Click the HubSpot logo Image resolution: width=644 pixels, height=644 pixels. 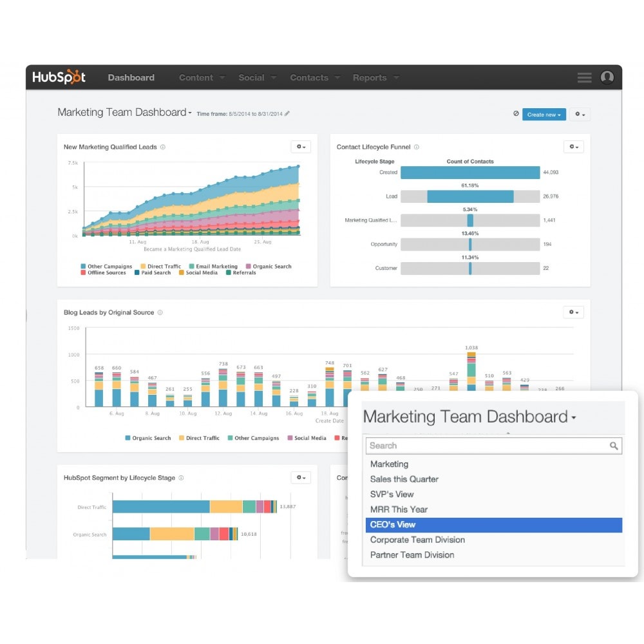(x=59, y=77)
